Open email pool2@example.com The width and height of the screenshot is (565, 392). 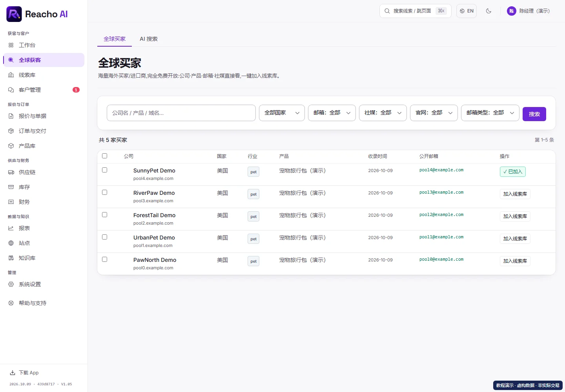pos(441,215)
